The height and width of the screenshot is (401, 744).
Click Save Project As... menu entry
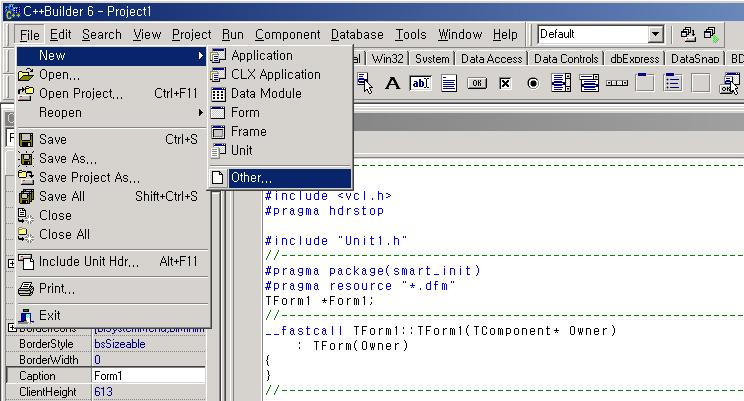112,177
